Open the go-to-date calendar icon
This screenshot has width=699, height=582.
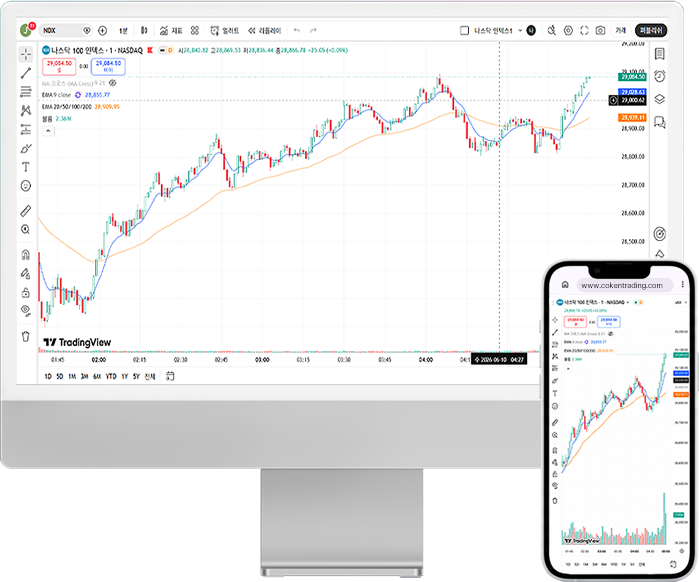[170, 376]
